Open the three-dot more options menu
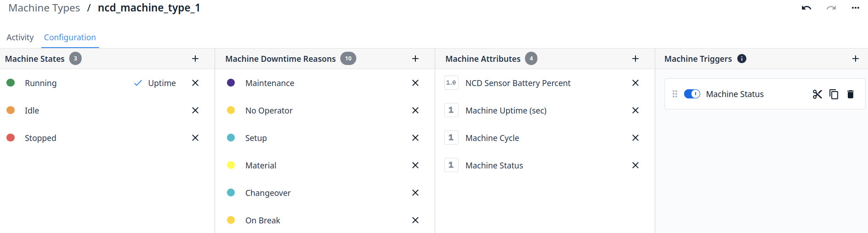868x233 pixels. pyautogui.click(x=856, y=8)
